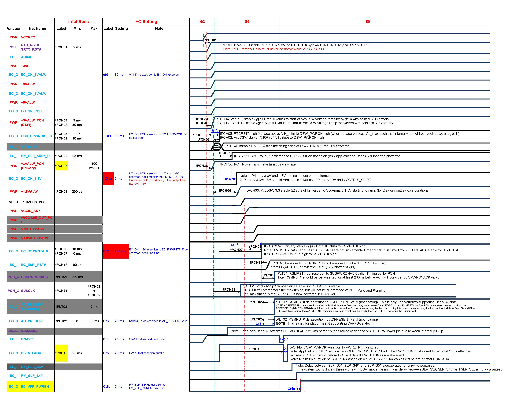
Task: Click the yellow tPCH43 label cell
Action: pos(61,353)
